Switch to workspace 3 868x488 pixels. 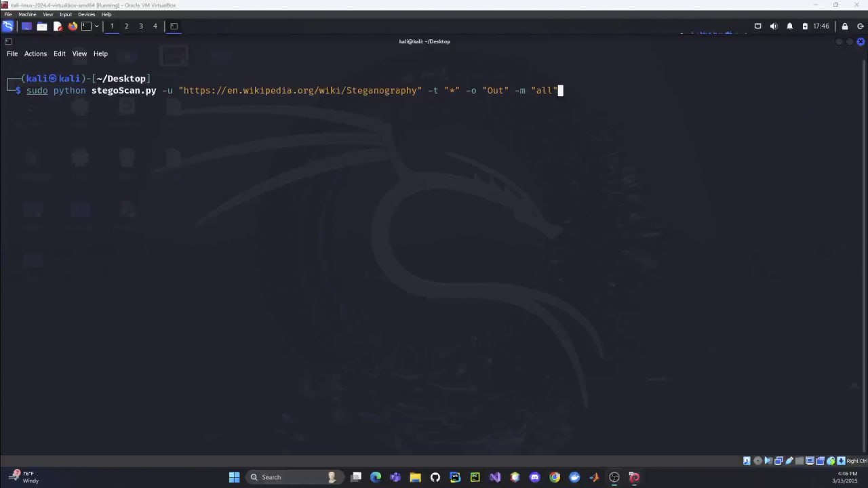(x=140, y=26)
